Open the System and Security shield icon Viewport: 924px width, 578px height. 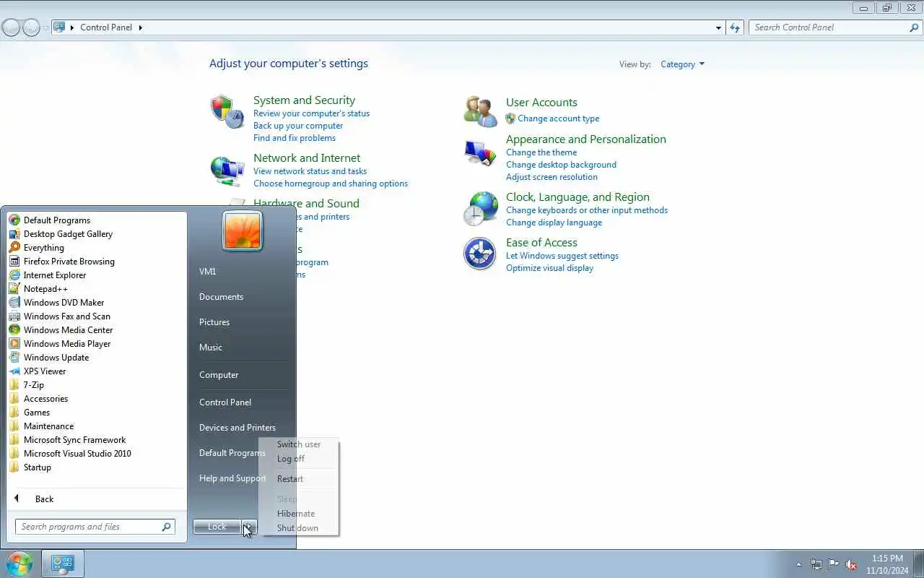pos(227,112)
